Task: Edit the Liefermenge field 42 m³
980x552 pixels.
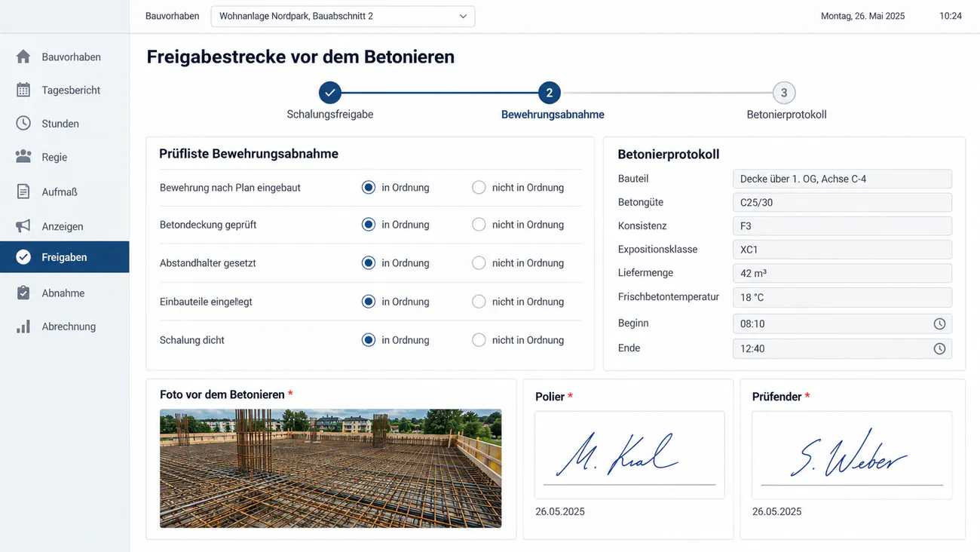Action: coord(842,273)
